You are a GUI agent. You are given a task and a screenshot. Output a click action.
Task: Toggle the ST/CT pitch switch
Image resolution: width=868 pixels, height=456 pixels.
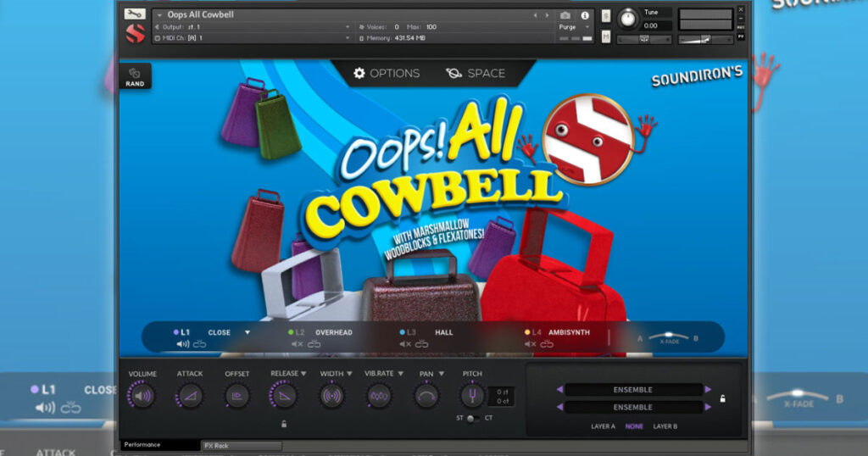[472, 419]
